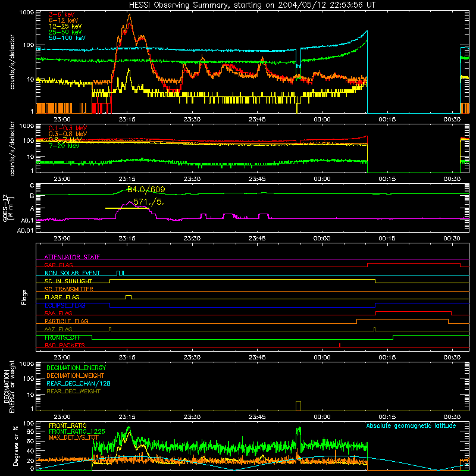Screen dimensions: 476x476
Task: Select the BAD_PACKETS flag label
Action: (65, 345)
